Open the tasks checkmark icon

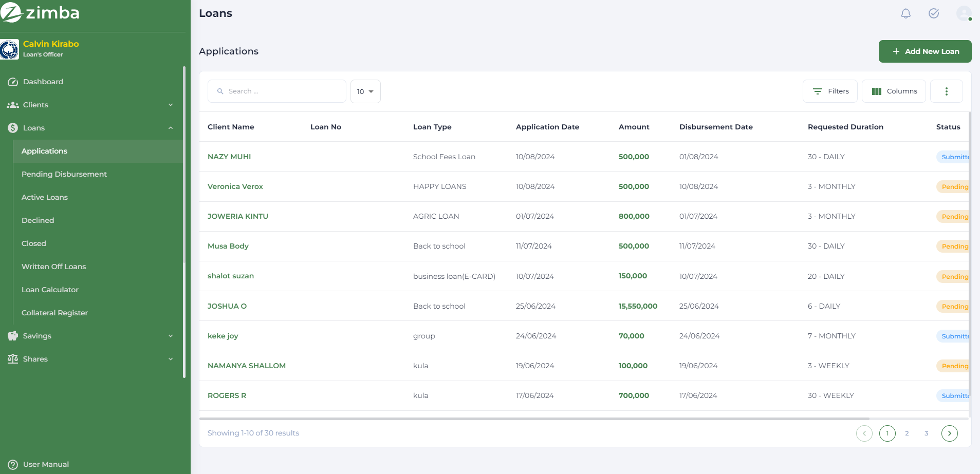(x=934, y=13)
